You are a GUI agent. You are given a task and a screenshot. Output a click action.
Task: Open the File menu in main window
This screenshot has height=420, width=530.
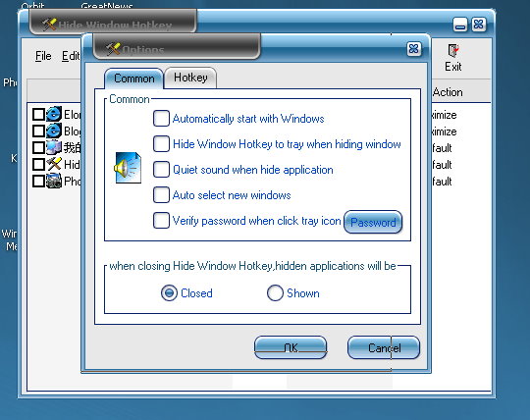pyautogui.click(x=43, y=56)
